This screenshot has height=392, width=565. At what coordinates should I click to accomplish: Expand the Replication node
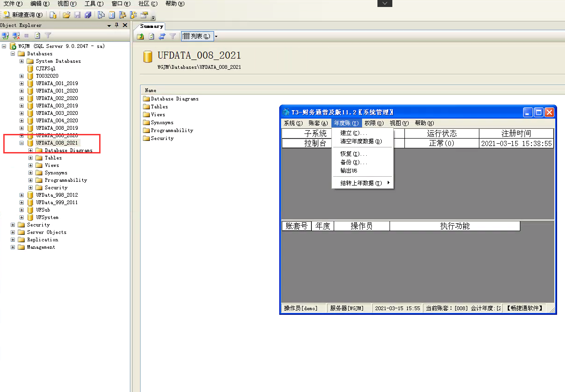(13, 240)
